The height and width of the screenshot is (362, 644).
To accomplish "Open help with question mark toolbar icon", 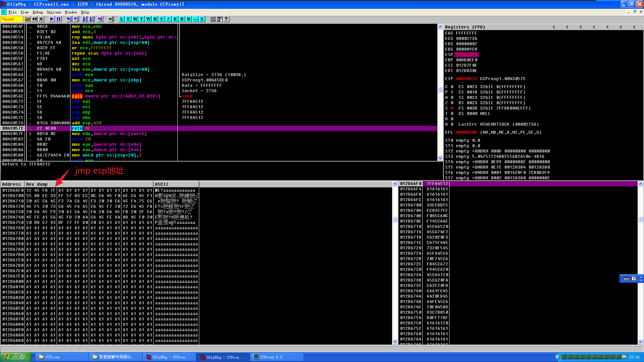I will pyautogui.click(x=226, y=19).
